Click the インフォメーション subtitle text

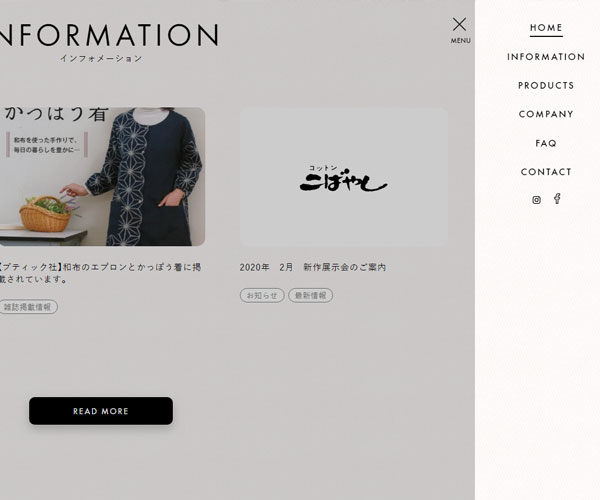click(x=101, y=59)
